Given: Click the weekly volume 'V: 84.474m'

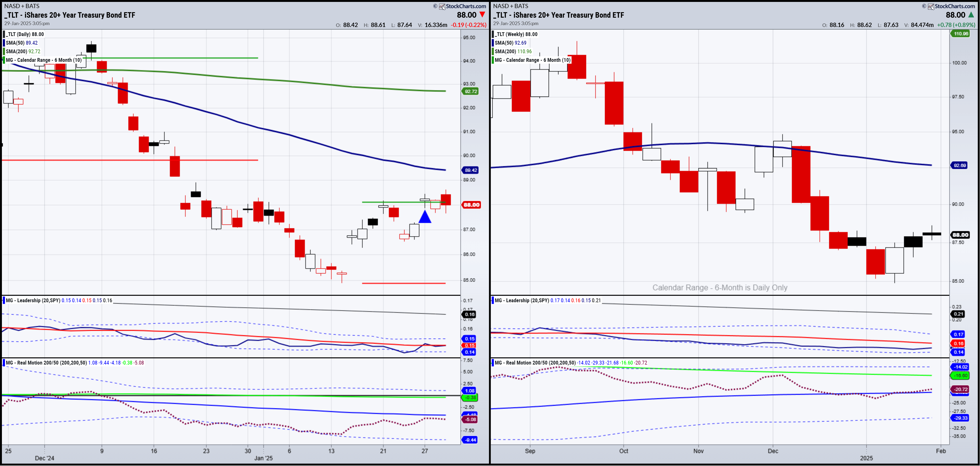Looking at the screenshot, I should 919,25.
